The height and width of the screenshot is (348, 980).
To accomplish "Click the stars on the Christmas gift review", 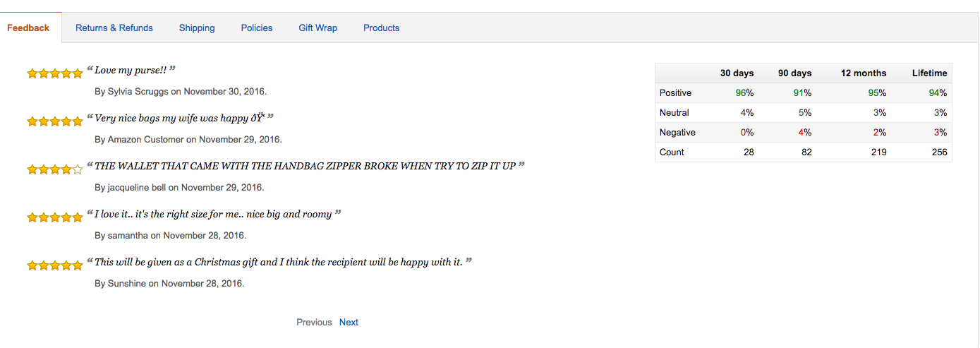I will click(55, 265).
